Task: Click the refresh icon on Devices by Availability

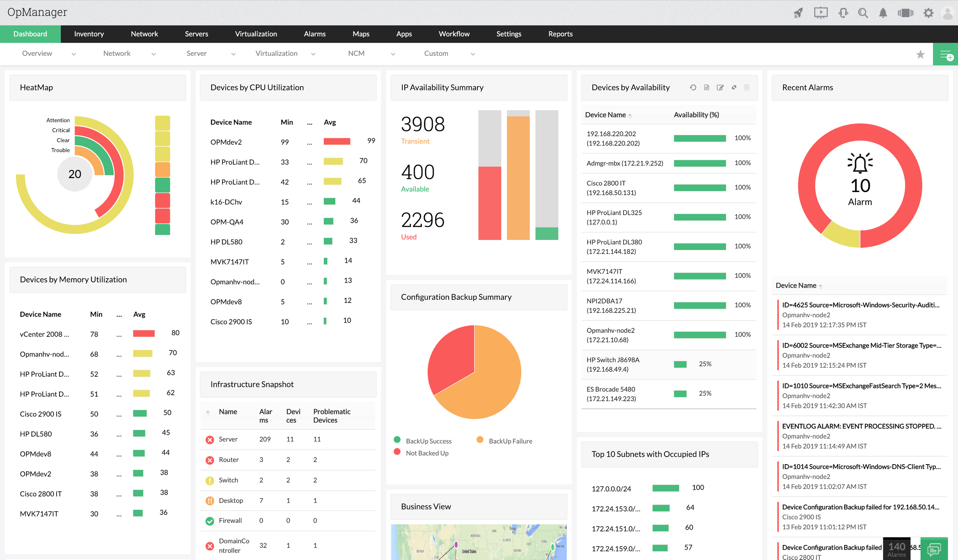Action: click(x=693, y=87)
